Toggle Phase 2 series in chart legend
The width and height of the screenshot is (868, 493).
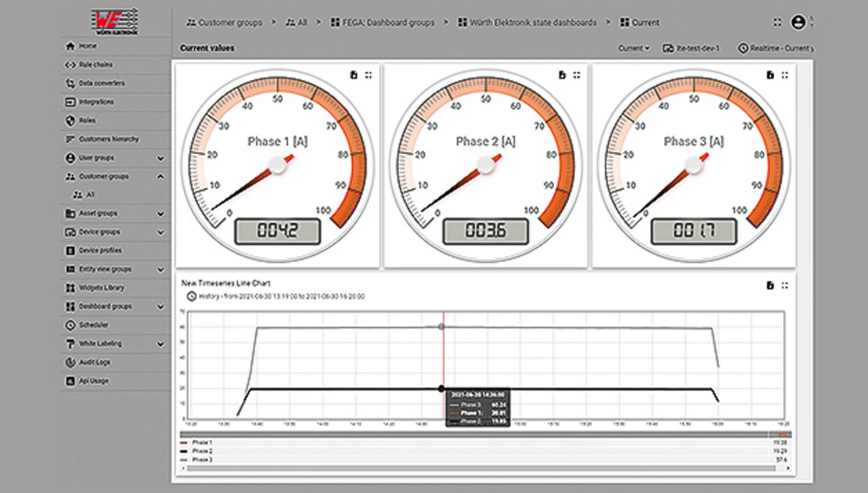tap(201, 451)
